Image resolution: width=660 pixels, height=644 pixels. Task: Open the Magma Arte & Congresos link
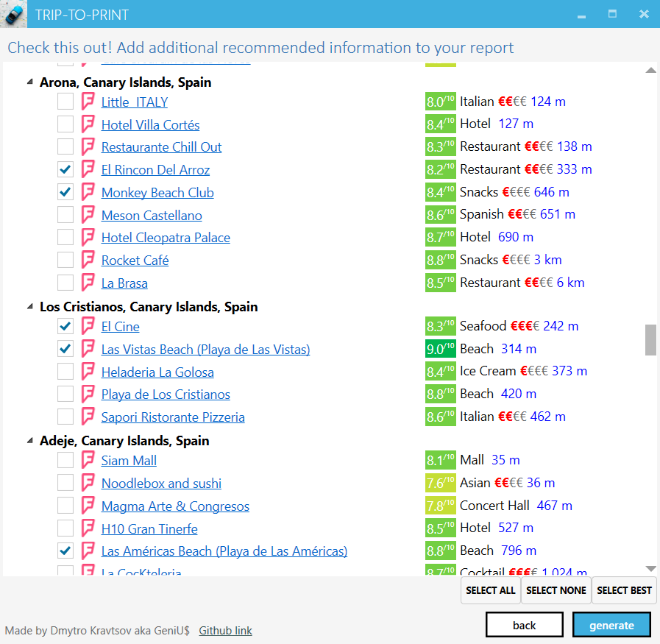coord(175,506)
